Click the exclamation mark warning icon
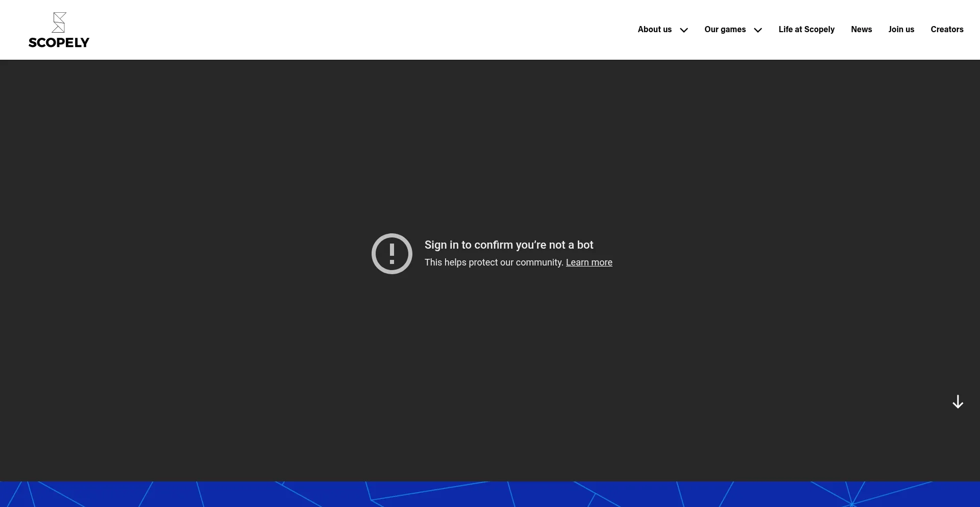980x507 pixels. 391,254
